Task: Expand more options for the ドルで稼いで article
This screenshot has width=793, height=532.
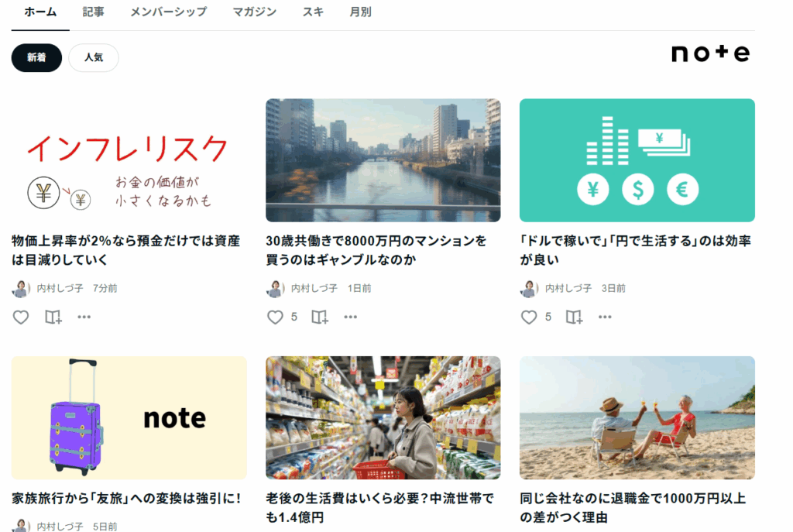Action: pos(605,317)
